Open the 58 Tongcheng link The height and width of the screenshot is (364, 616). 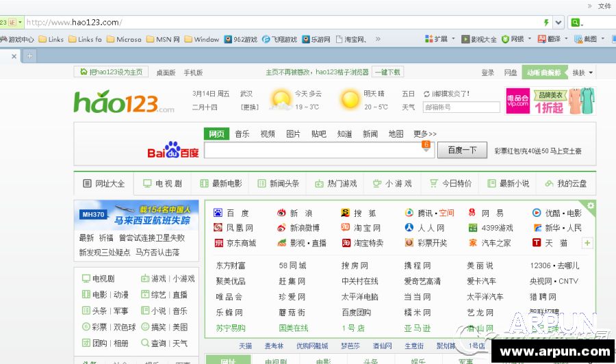(x=292, y=266)
